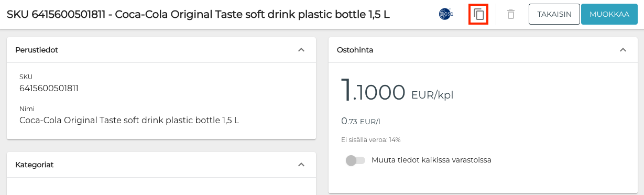Screen dimensions: 644x195
Task: Click the GS1 logo icon
Action: tap(445, 14)
